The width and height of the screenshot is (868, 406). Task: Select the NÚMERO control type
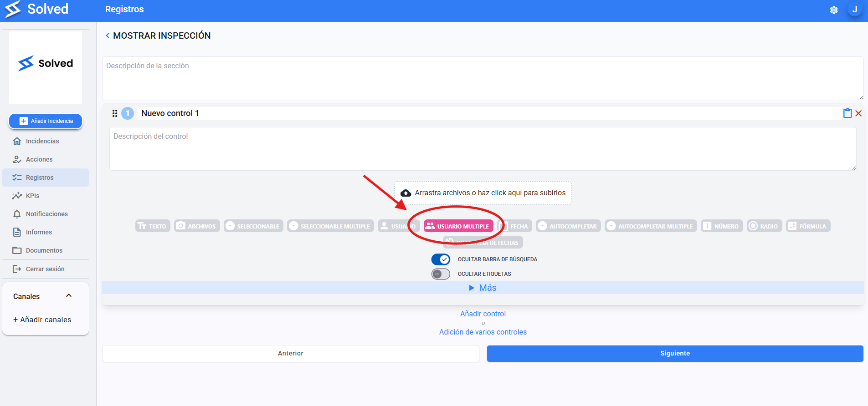722,226
